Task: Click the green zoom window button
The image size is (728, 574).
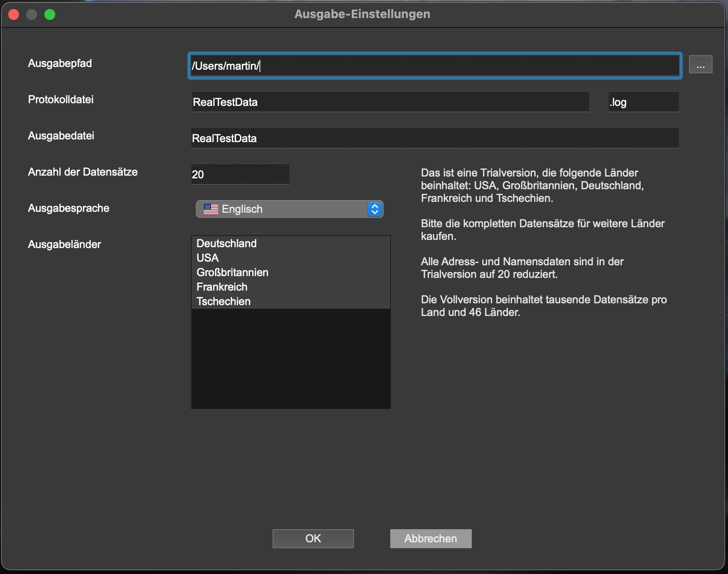Action: (50, 14)
